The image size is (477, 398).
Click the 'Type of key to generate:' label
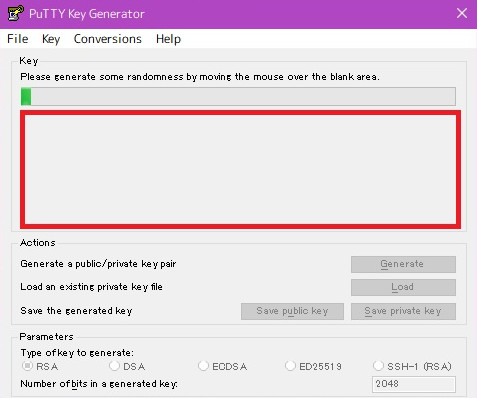coord(77,353)
